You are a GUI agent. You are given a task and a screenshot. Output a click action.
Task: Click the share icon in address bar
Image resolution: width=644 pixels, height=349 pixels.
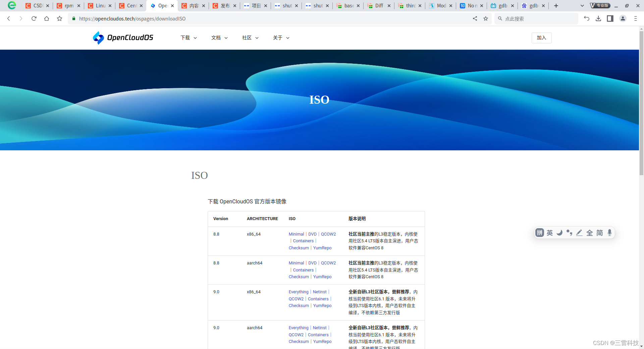tap(475, 18)
